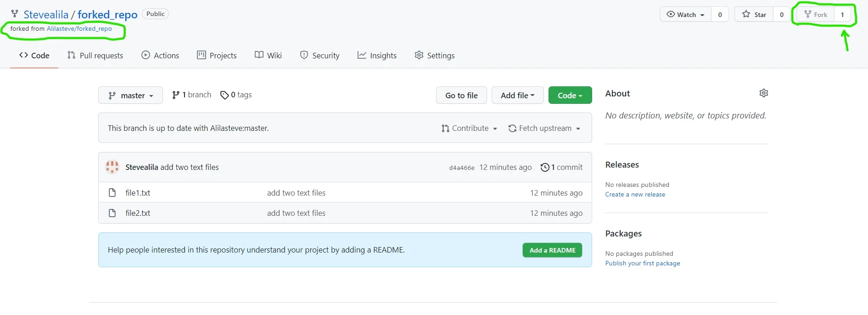Open latest commit message in header row
The width and height of the screenshot is (868, 315).
tap(190, 167)
